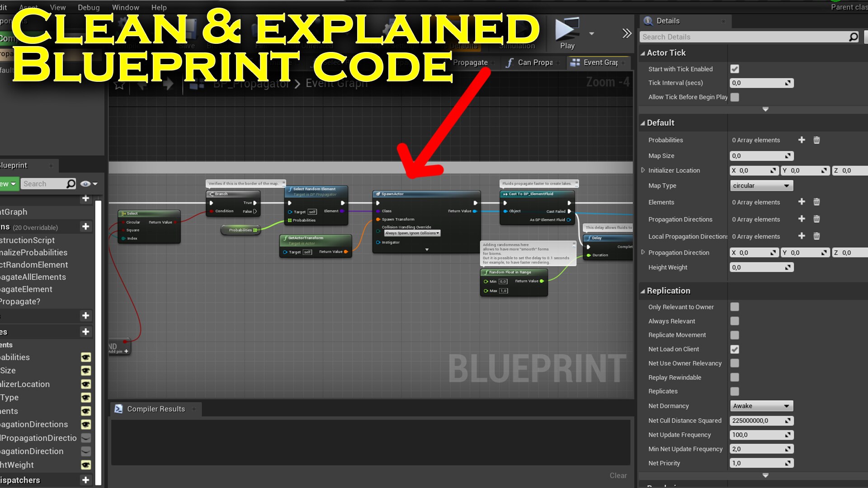This screenshot has width=868, height=488.
Task: Click Clear in the Compiler Results panel
Action: click(618, 475)
